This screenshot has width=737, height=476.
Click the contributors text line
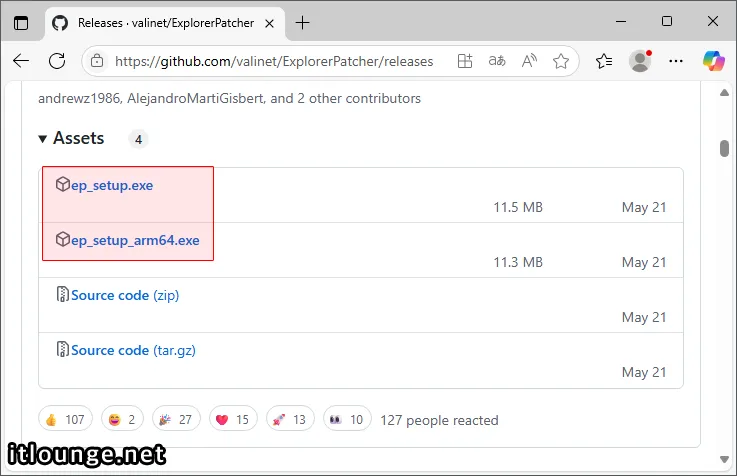pos(229,98)
